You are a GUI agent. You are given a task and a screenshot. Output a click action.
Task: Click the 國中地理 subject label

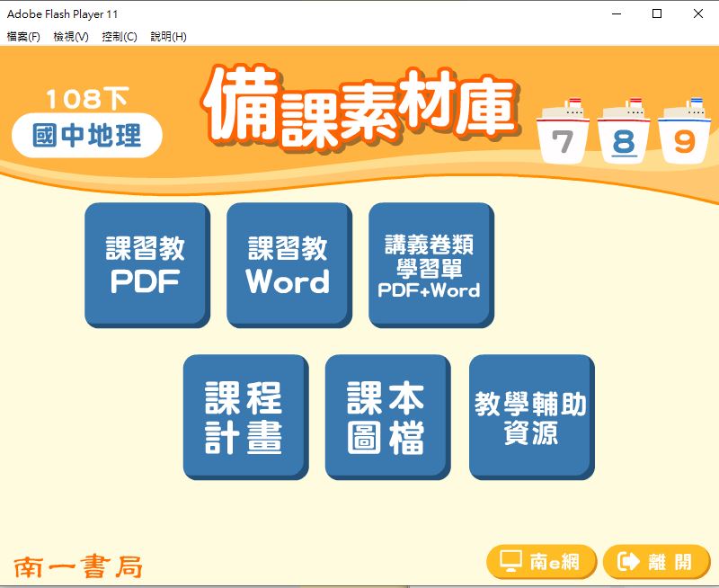point(87,137)
